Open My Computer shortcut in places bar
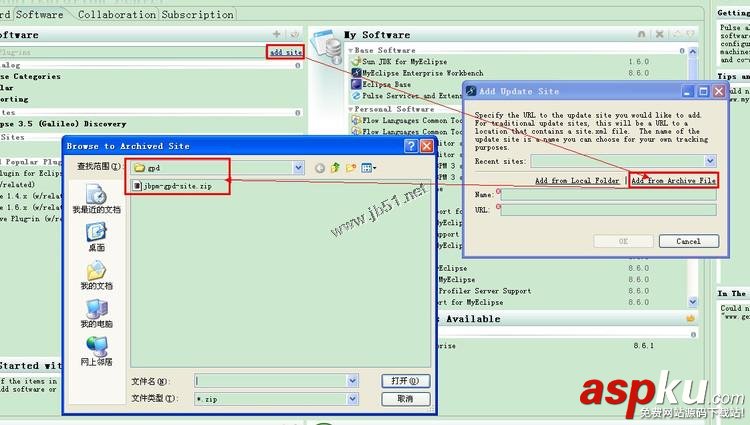The image size is (750, 425). pos(96,314)
